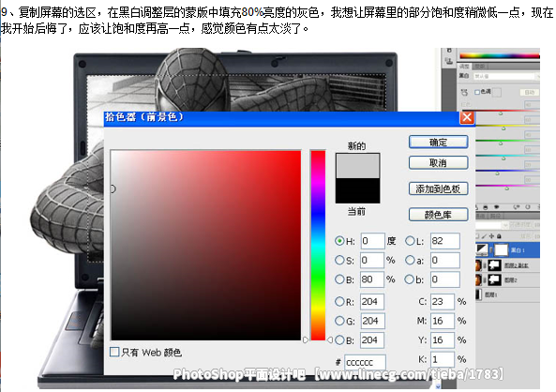Click the H degree input field
Image resolution: width=556 pixels, height=392 pixels.
pos(372,241)
